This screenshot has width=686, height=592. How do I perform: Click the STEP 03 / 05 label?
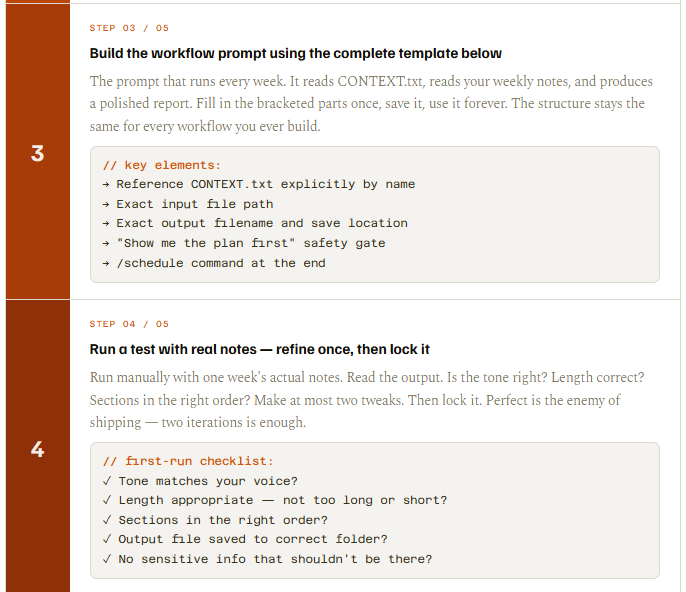(129, 28)
